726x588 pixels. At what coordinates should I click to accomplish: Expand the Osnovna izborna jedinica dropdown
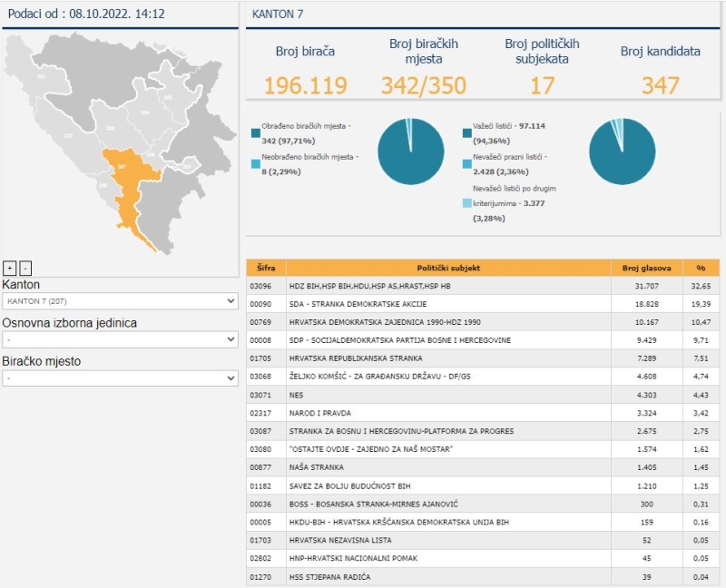click(120, 338)
